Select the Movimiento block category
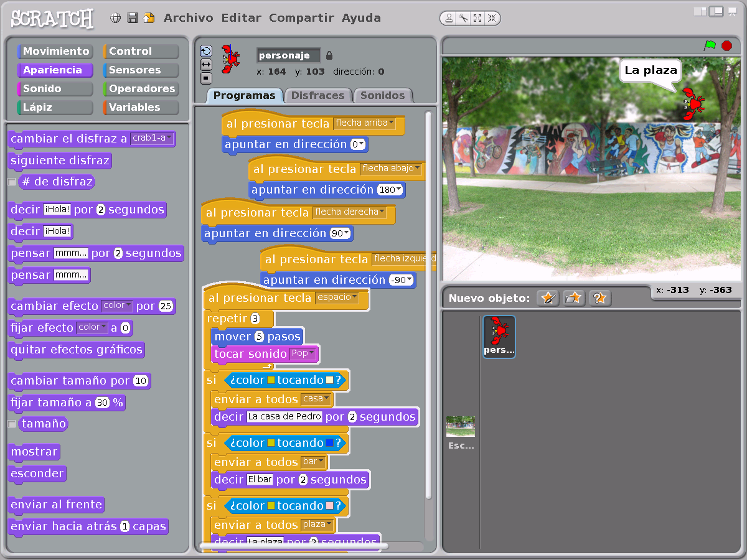 [55, 52]
